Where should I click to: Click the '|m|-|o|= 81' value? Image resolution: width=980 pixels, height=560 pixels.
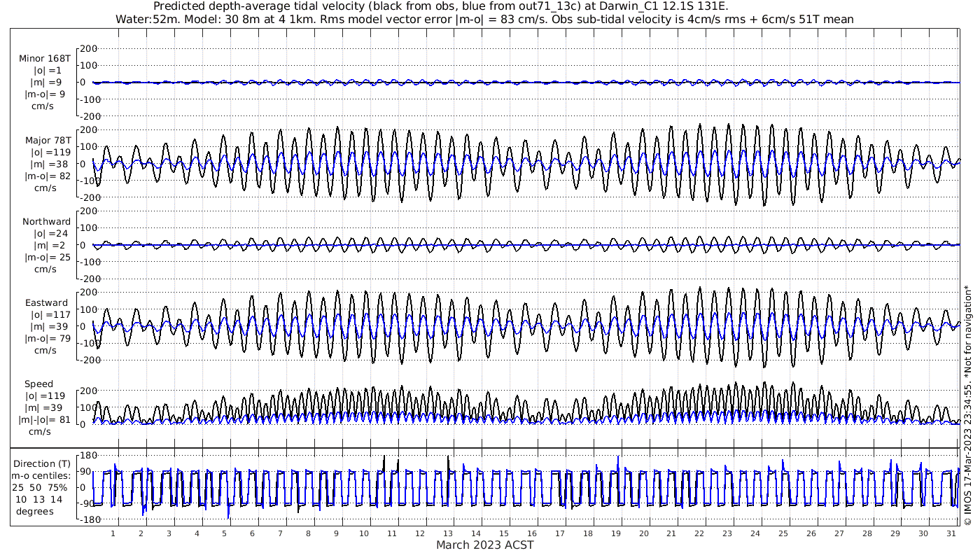pyautogui.click(x=45, y=420)
